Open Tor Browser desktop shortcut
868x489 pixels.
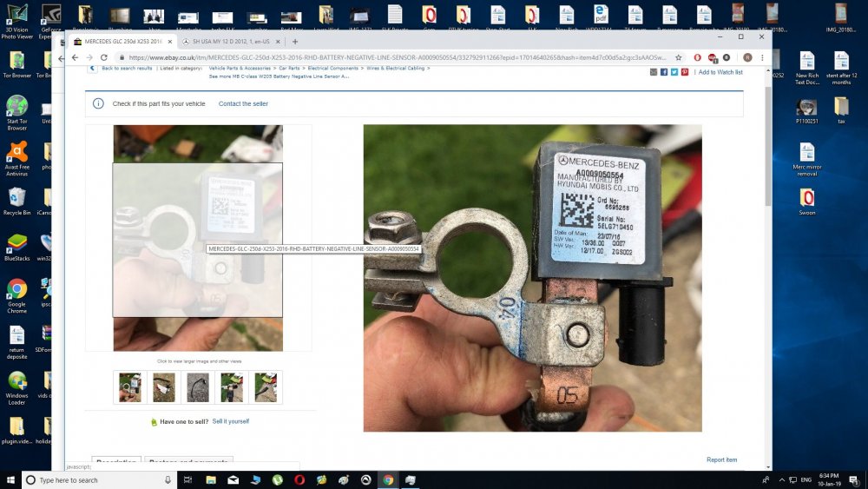tap(17, 64)
